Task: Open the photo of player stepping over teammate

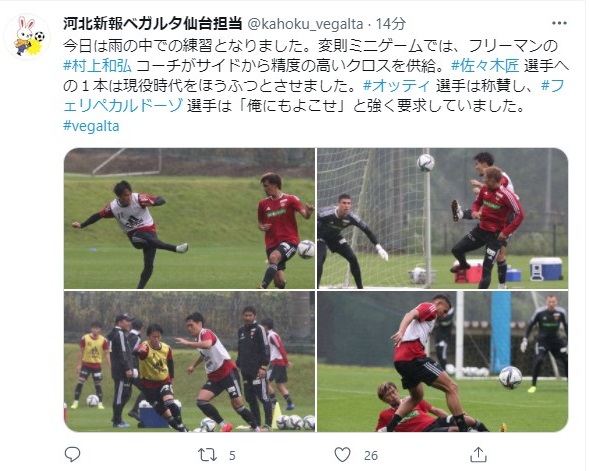Action: coord(442,361)
